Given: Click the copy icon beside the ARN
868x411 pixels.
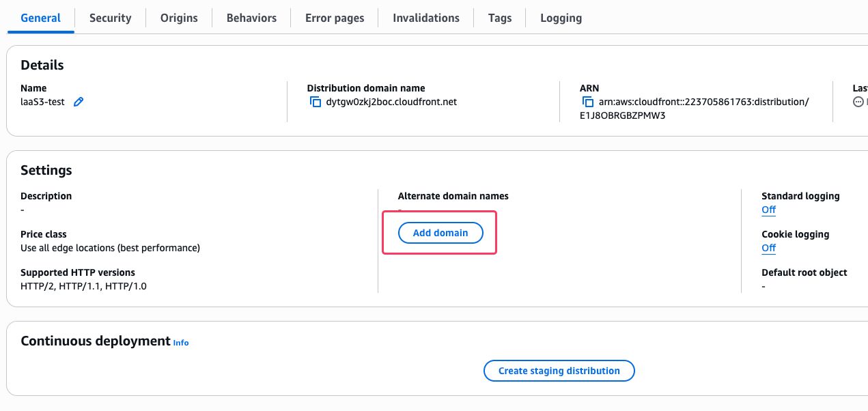Looking at the screenshot, I should 587,102.
